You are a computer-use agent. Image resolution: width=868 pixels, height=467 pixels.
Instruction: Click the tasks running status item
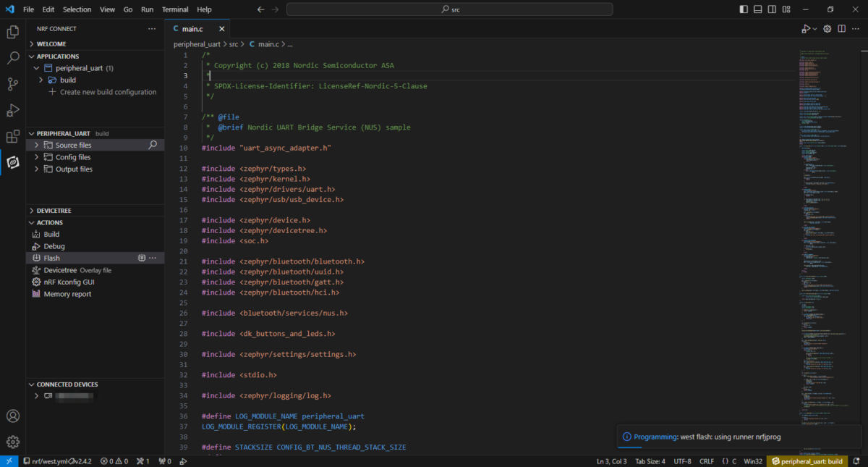pyautogui.click(x=142, y=460)
